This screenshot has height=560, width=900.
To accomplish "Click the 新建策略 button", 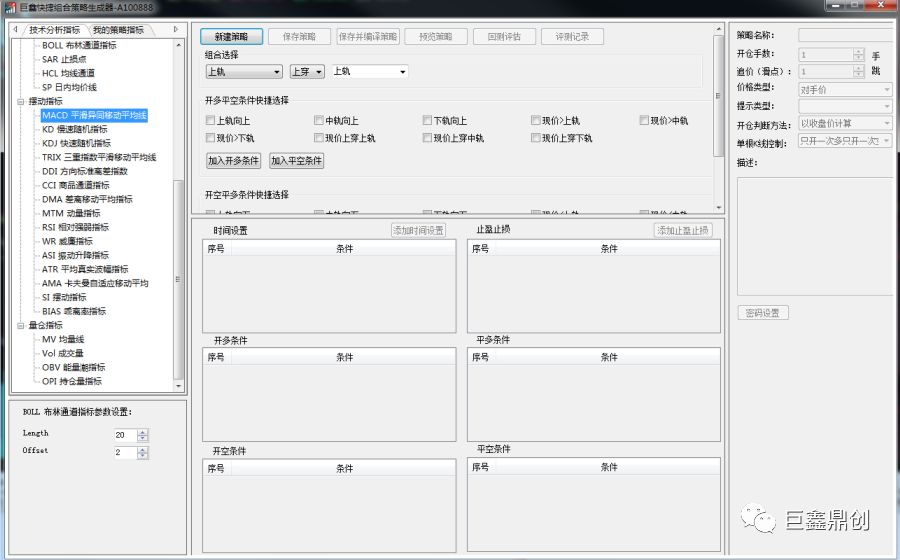I will tap(231, 37).
